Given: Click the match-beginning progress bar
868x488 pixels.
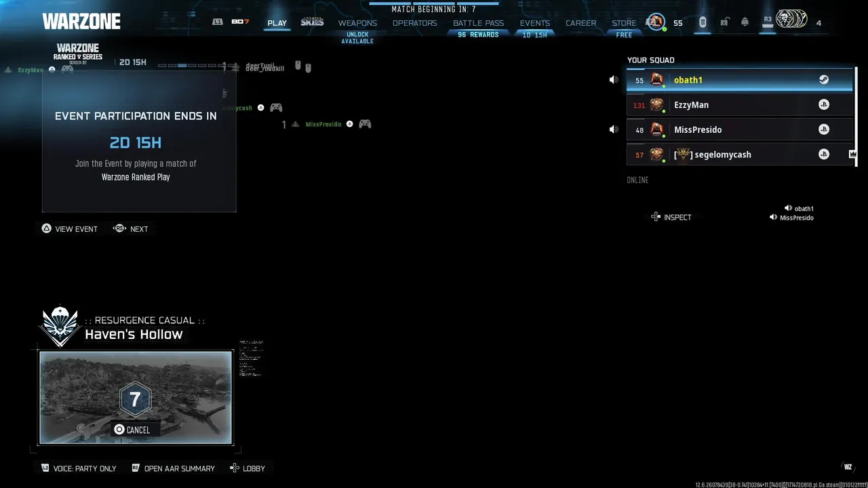Looking at the screenshot, I should pyautogui.click(x=434, y=3).
